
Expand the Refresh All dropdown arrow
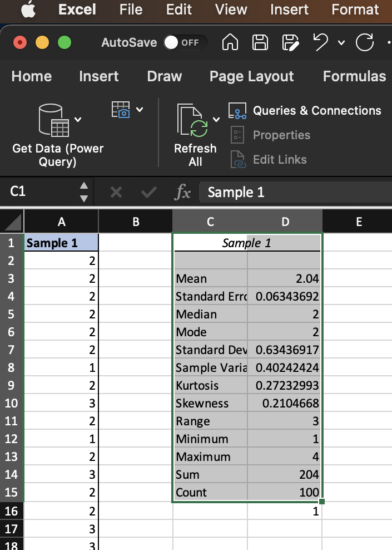(216, 119)
